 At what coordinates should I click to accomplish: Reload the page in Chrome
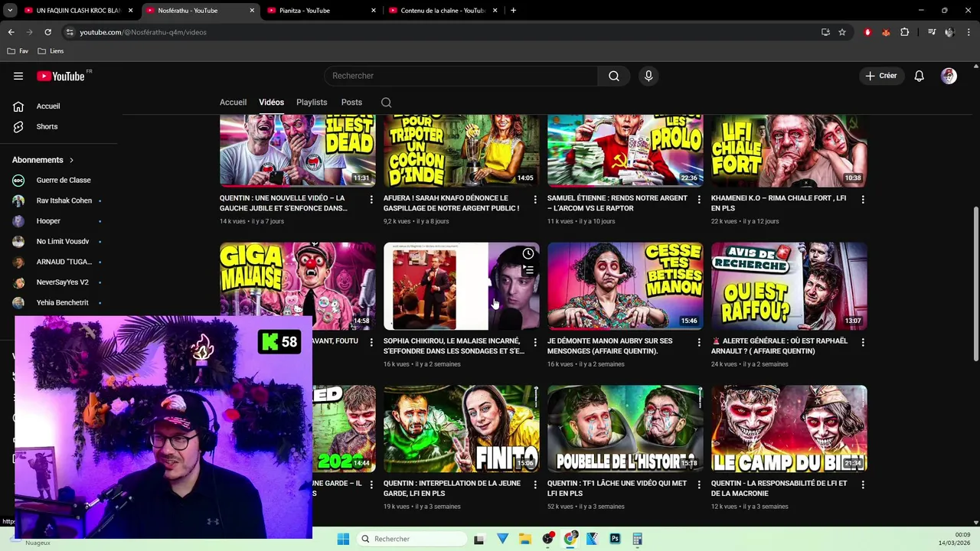[47, 32]
